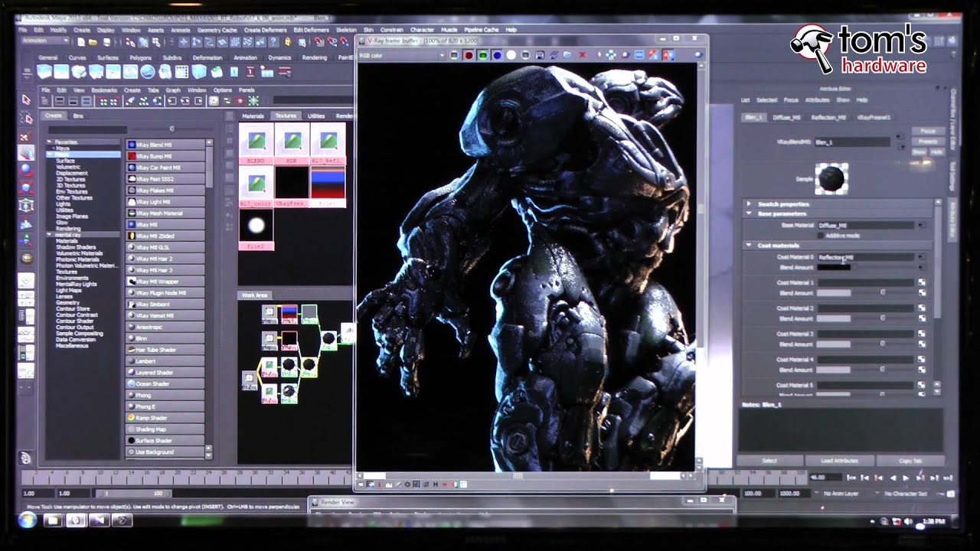Screen dimensions: 980x551
Task: Choose the Paint Selection tool
Action: coord(26,135)
